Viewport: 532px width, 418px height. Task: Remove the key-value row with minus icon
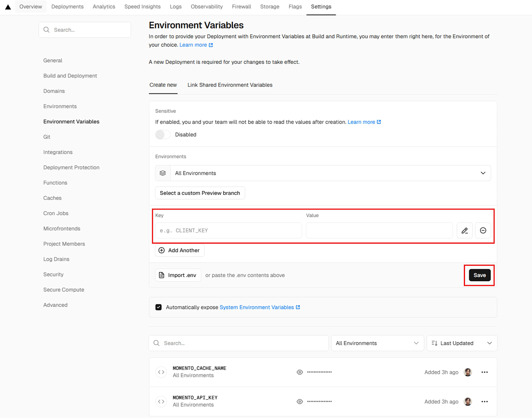(x=483, y=231)
